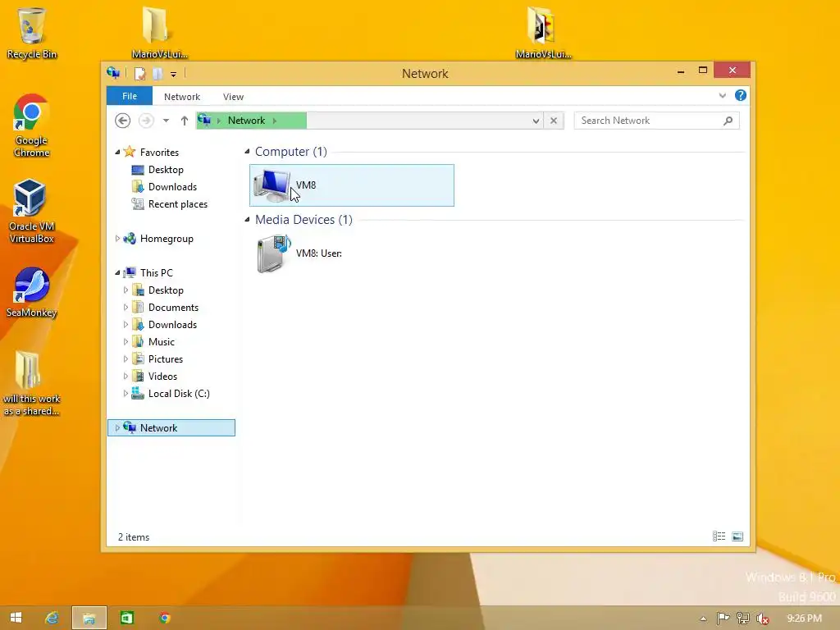The image size is (840, 630).
Task: Select Pictures folder in This PC
Action: coord(165,359)
